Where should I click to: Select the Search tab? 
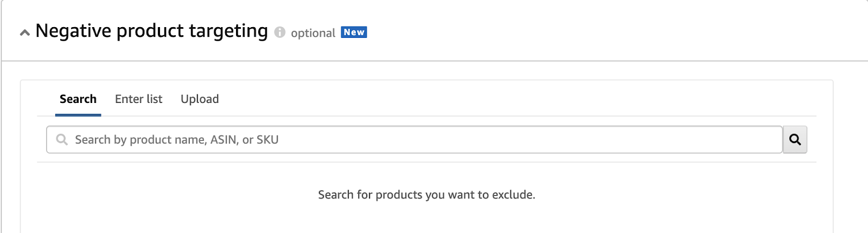pos(78,99)
